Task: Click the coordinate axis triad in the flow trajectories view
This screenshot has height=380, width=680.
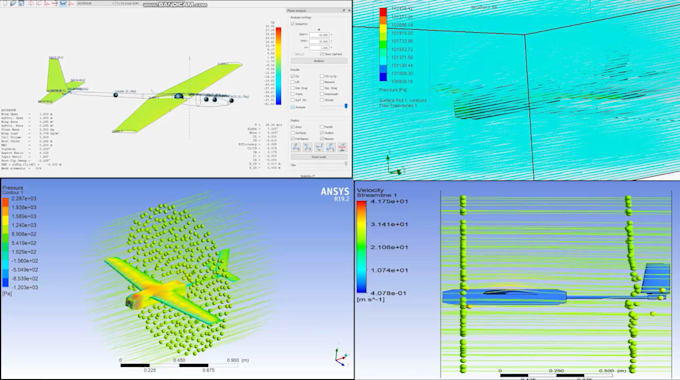Action: [394, 165]
